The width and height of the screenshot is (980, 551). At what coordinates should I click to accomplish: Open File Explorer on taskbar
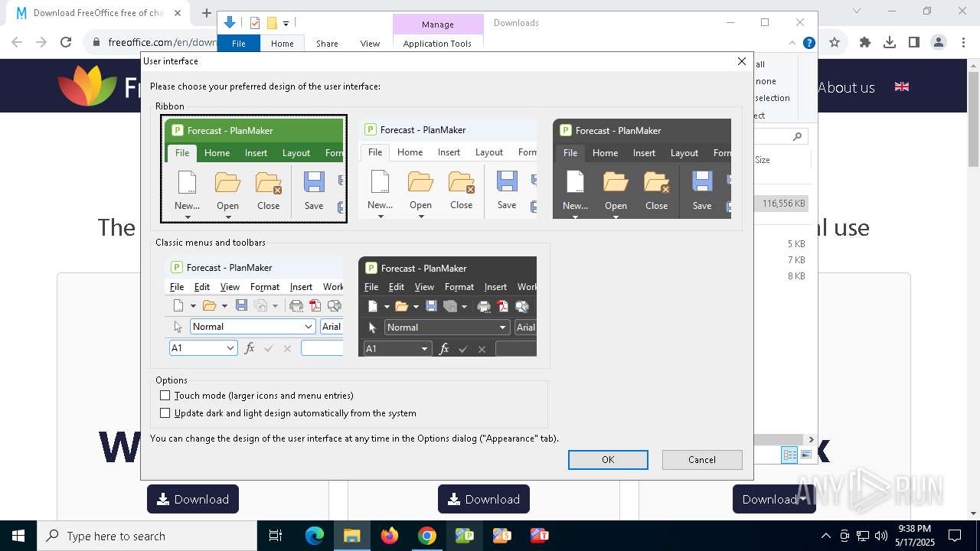[351, 536]
